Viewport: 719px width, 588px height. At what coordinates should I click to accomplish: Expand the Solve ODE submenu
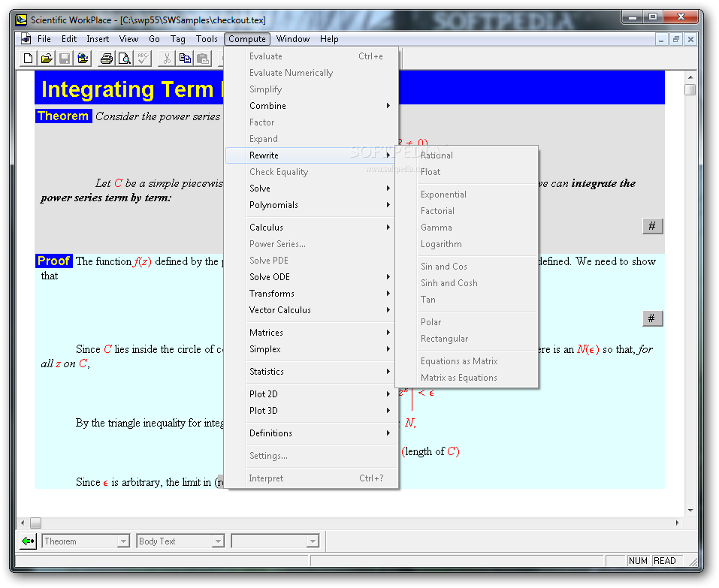[x=311, y=277]
